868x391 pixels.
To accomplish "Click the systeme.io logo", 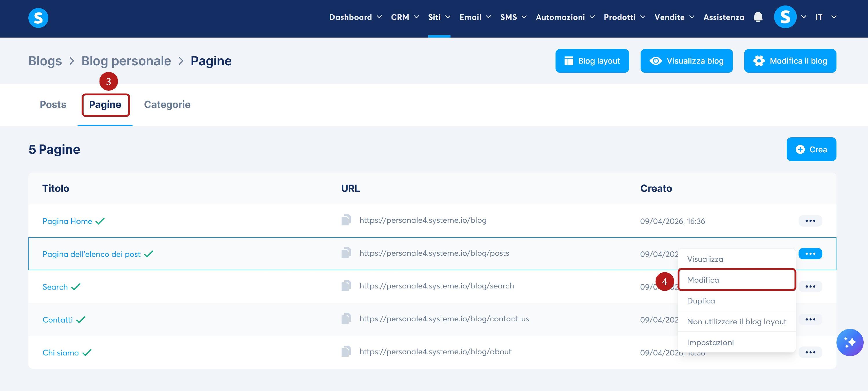I will coord(38,18).
